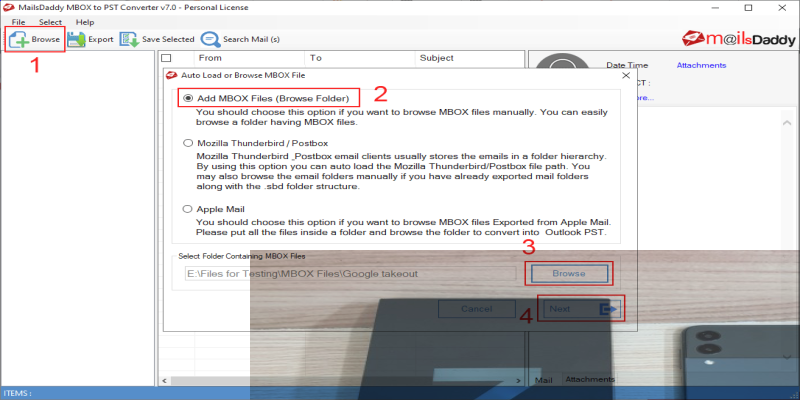Close the Auto Load or Browse MBOX dialog
Image resolution: width=800 pixels, height=400 pixels.
[x=626, y=76]
